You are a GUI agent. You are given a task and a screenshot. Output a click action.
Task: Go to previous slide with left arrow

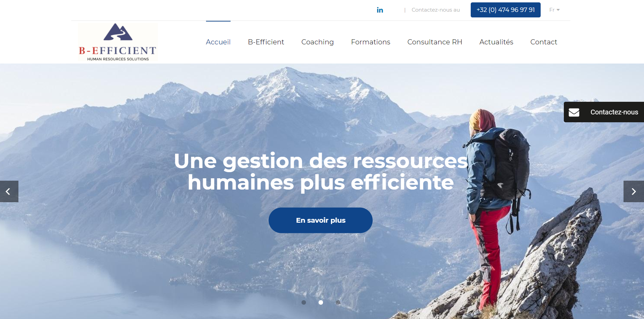9,192
